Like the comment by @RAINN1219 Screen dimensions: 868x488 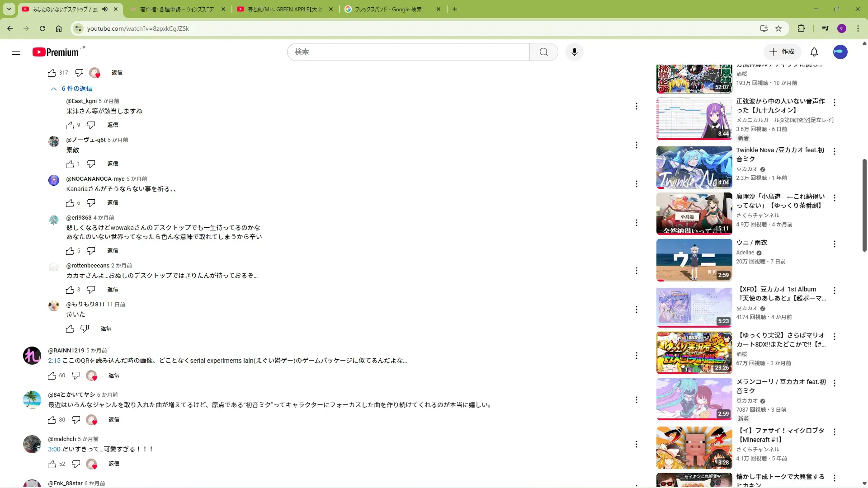pos(52,375)
